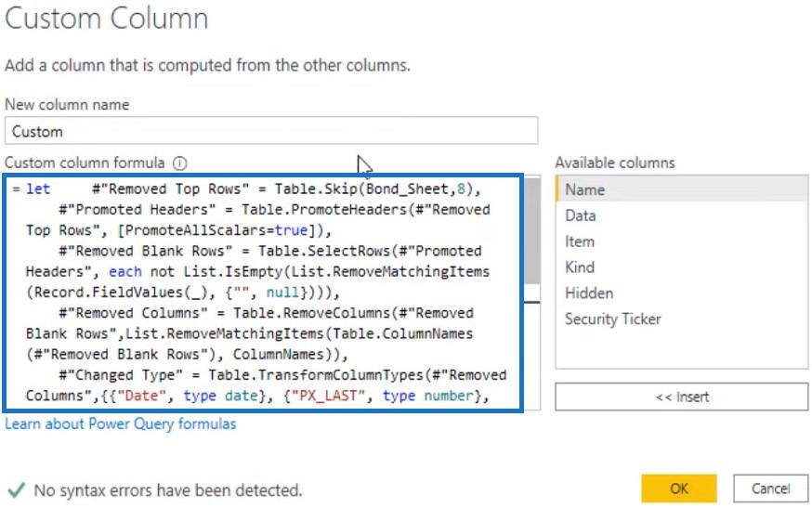
Task: Click the New column name field
Action: click(271, 131)
